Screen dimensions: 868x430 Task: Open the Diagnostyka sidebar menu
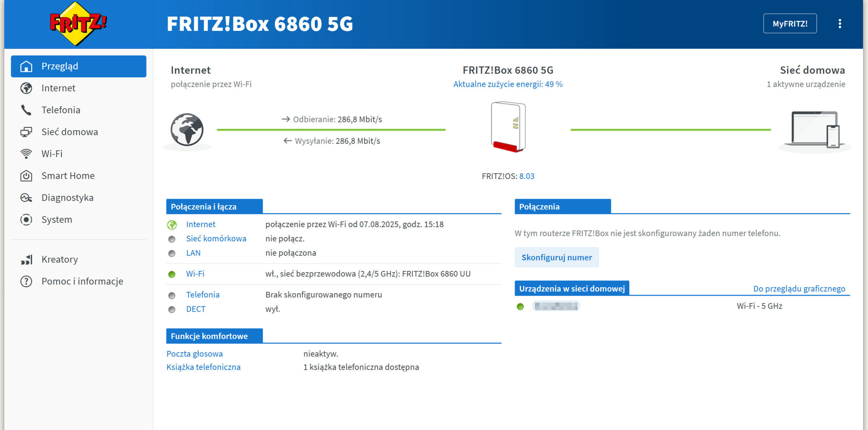click(x=79, y=198)
